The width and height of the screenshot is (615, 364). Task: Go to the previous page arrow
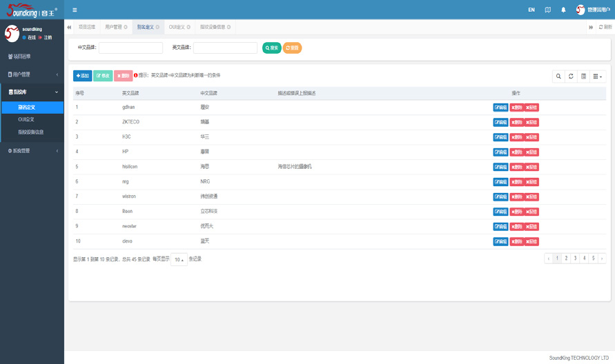pos(548,259)
